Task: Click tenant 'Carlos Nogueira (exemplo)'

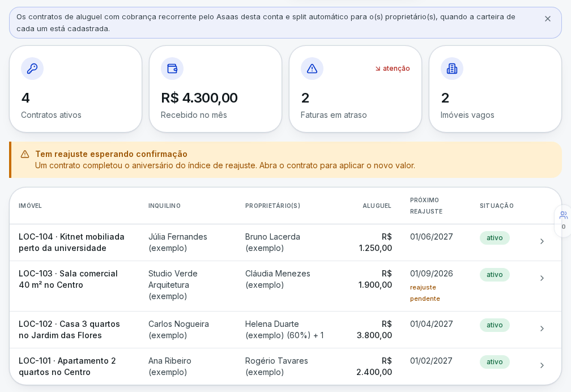Action: click(178, 330)
